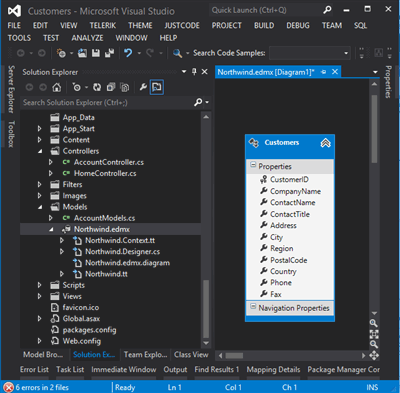Click the Undo arrow in the toolbar
The width and height of the screenshot is (400, 393).
tap(128, 53)
